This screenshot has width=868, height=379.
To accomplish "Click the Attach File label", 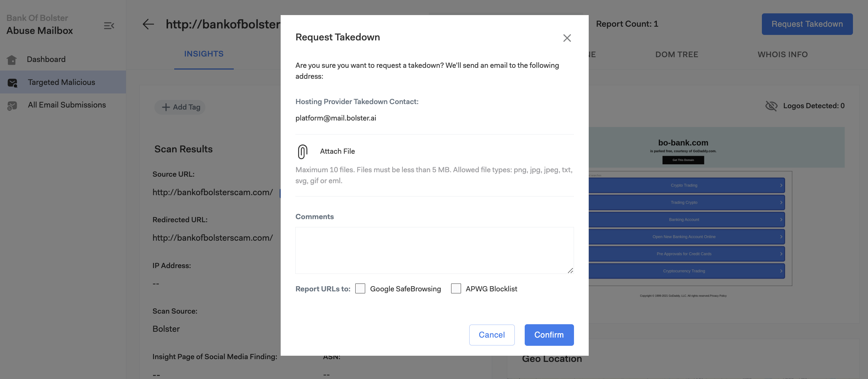I will [x=337, y=151].
